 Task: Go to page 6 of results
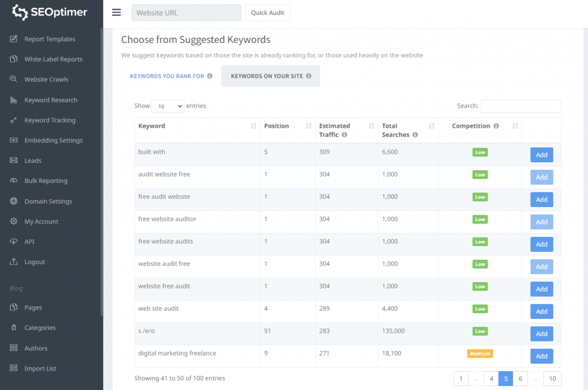point(520,379)
